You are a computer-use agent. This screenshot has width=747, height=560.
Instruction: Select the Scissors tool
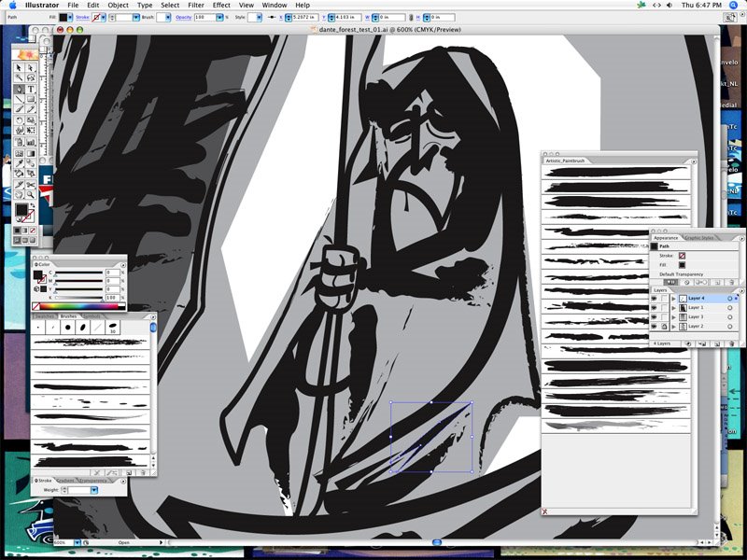pyautogui.click(x=31, y=185)
